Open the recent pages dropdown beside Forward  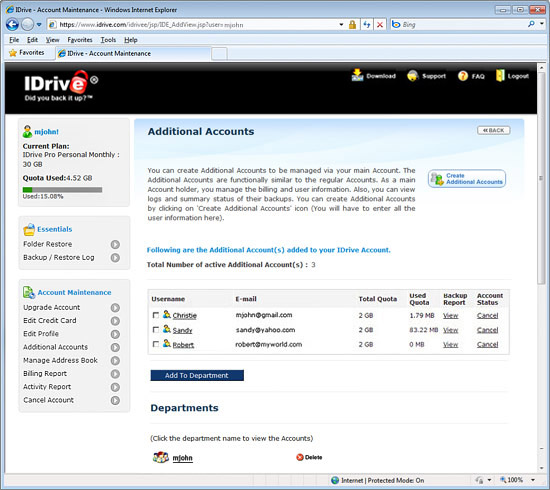[39, 25]
